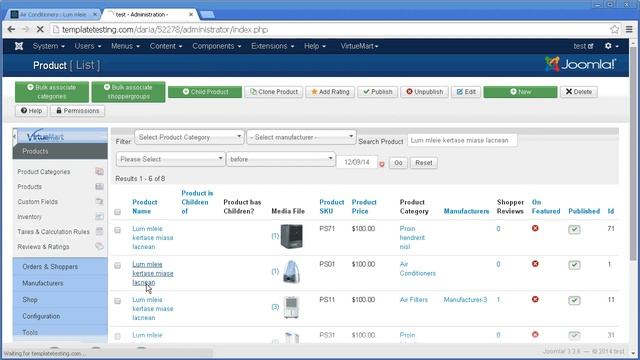Open the media file thumbnail for PS11
This screenshot has height=360, width=640.
pyautogui.click(x=291, y=307)
